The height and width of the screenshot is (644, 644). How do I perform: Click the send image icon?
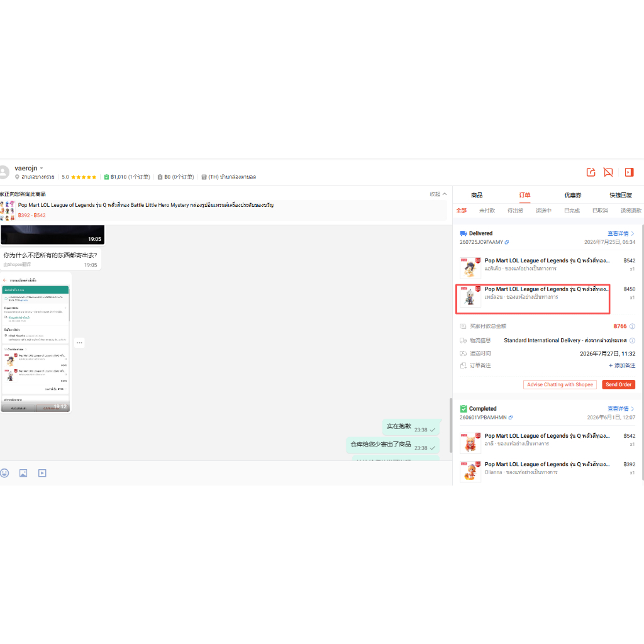pos(23,473)
